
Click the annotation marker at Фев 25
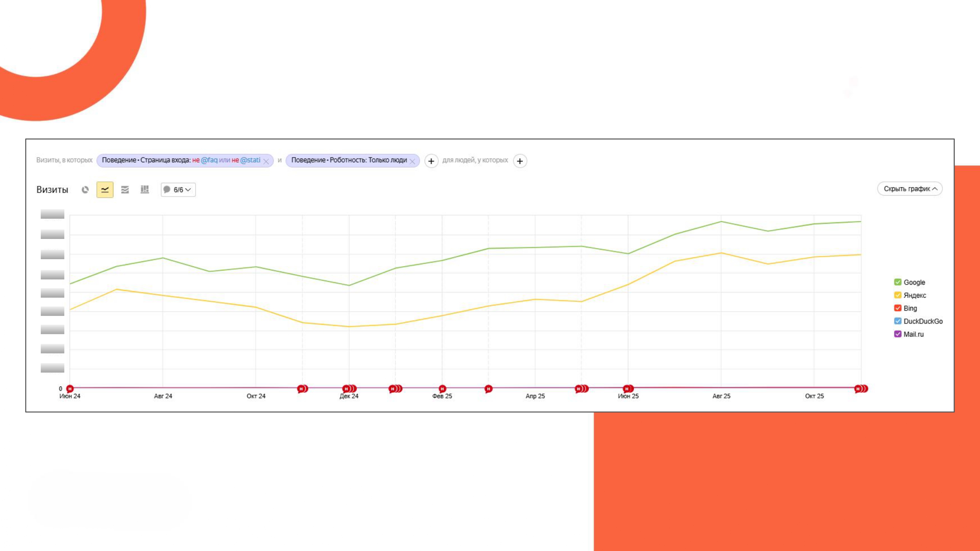pos(442,389)
